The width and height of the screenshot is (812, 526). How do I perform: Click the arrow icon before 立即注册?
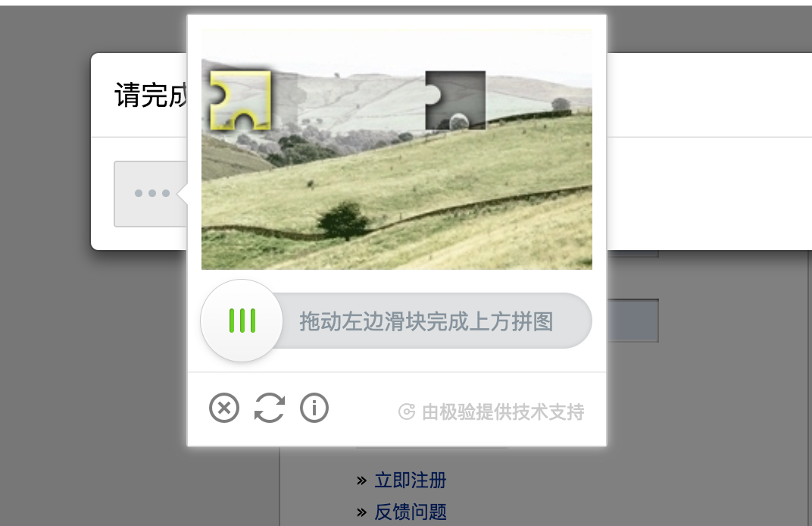[x=361, y=481]
